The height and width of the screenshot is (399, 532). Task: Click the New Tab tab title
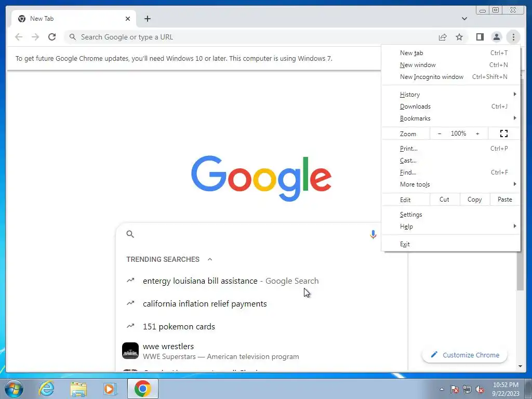pyautogui.click(x=42, y=19)
